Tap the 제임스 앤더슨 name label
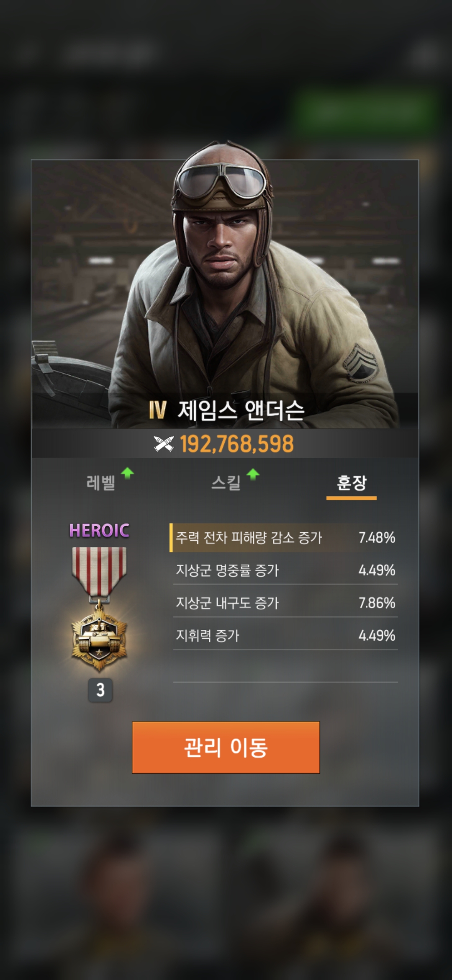The height and width of the screenshot is (980, 452). 241,410
